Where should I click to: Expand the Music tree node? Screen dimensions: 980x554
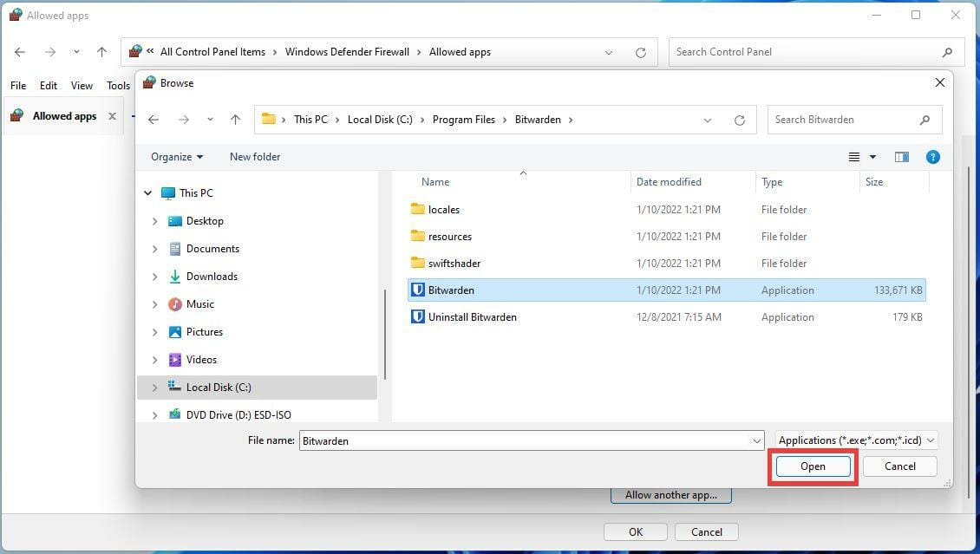155,304
